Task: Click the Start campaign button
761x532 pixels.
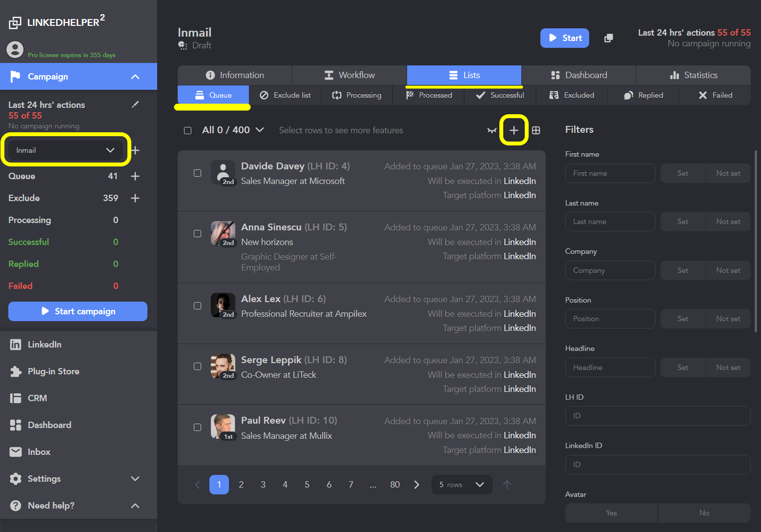Action: click(78, 311)
